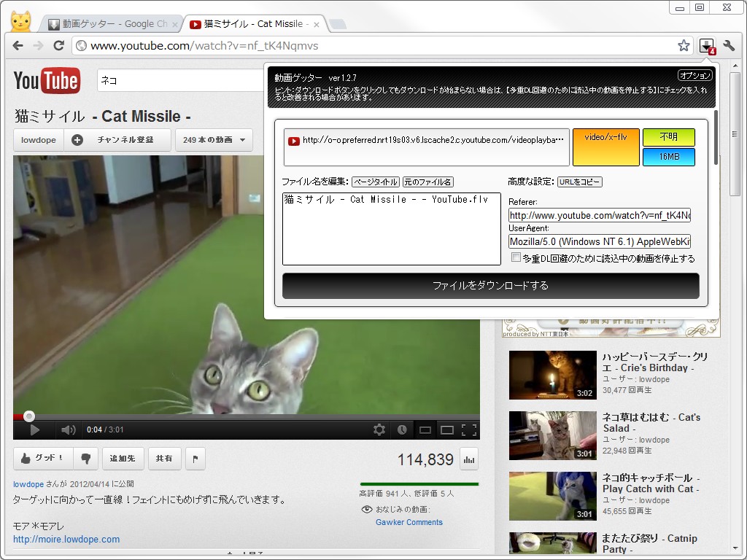Expand the 249本の動画 video list
The height and width of the screenshot is (560, 747).
(x=214, y=139)
